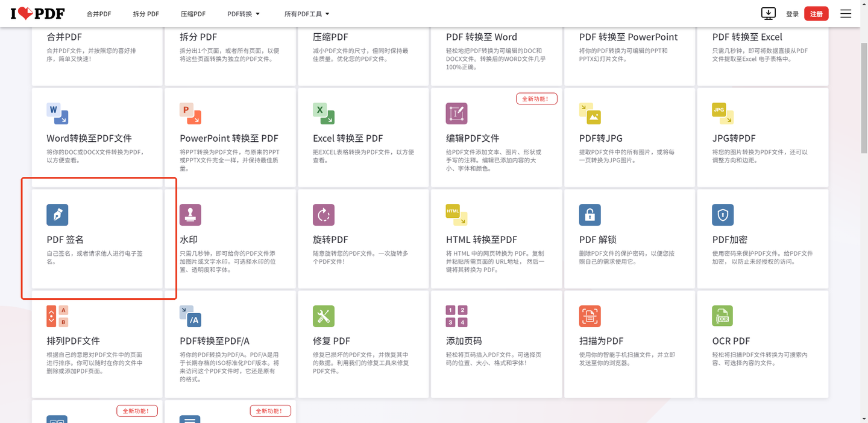Open the HTML 转换至PDF icon
This screenshot has width=868, height=423.
tap(457, 215)
